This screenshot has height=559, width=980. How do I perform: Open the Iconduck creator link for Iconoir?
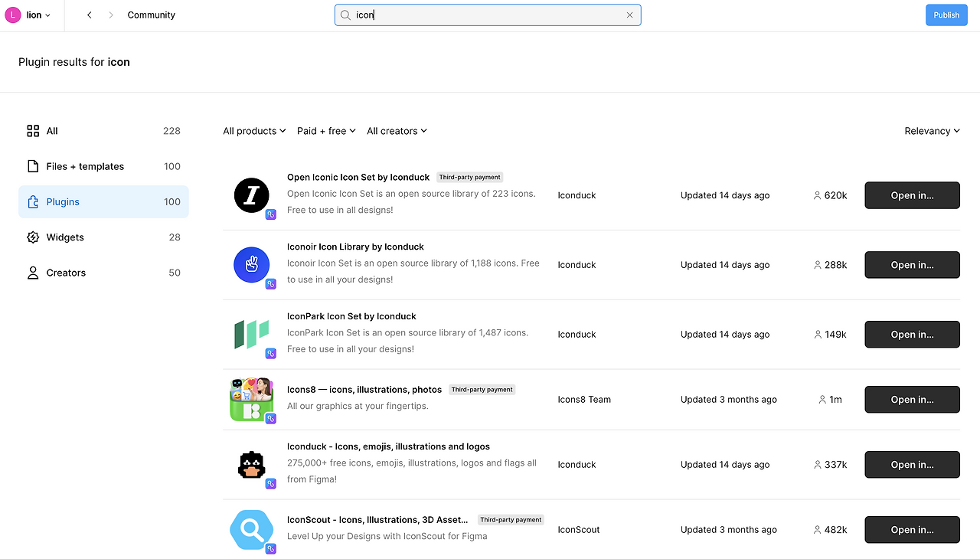[577, 265]
